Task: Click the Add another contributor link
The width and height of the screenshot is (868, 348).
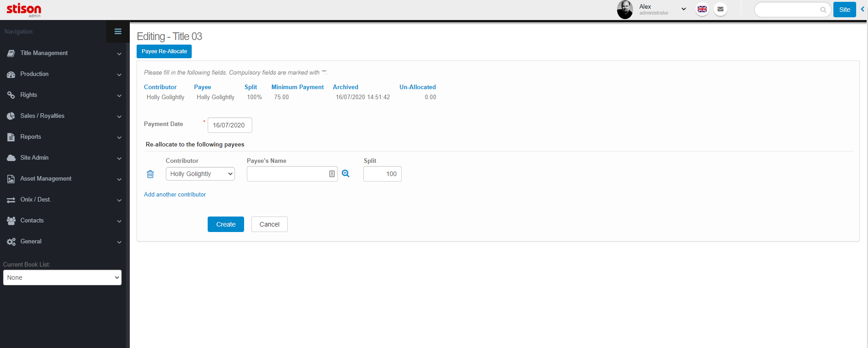Action: pyautogui.click(x=175, y=194)
